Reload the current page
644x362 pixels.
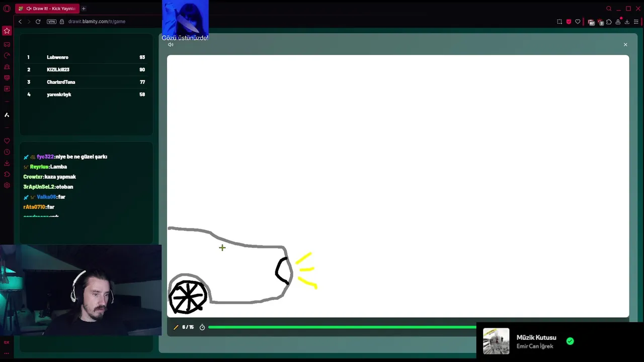pos(38,22)
